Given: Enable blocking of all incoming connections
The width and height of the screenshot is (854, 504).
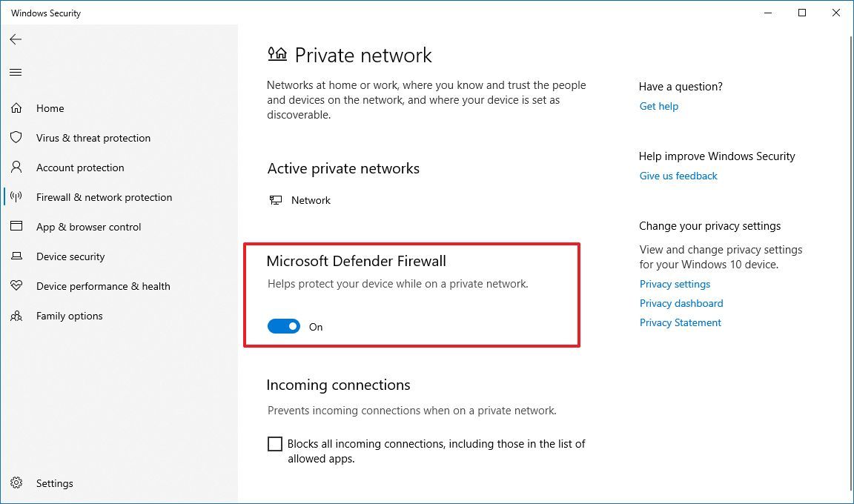Looking at the screenshot, I should (x=275, y=443).
